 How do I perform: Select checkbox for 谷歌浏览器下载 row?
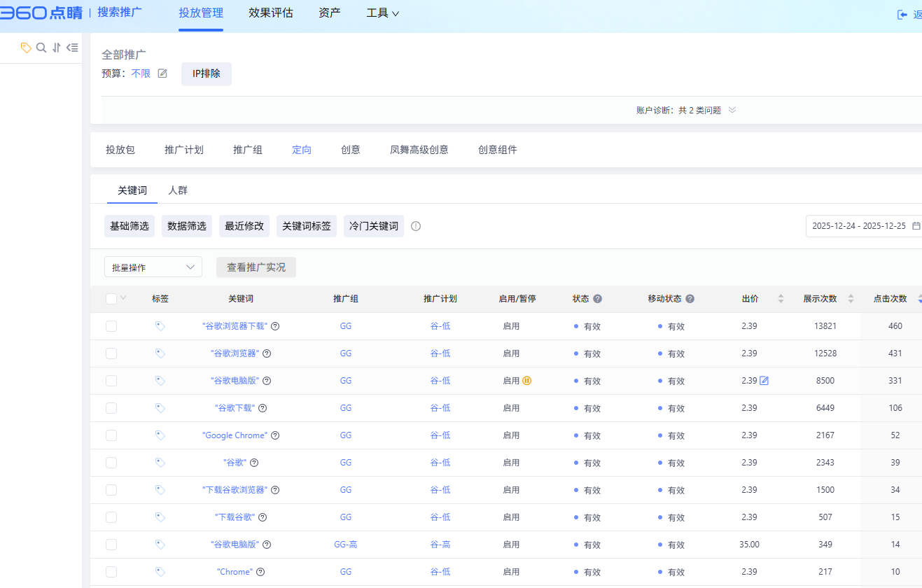pos(111,326)
